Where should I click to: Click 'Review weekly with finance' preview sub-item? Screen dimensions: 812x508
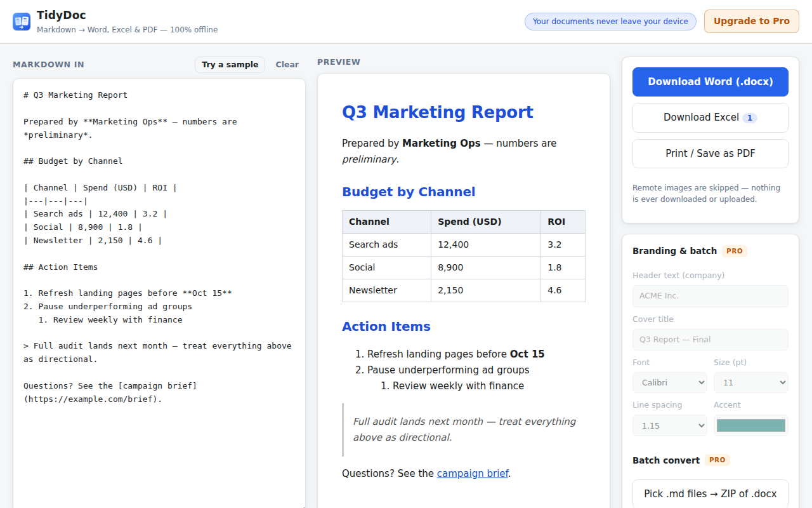(x=458, y=386)
